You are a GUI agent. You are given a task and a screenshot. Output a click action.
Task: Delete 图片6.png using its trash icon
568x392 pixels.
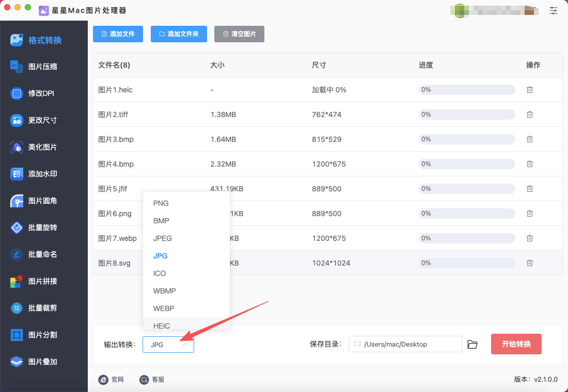pos(530,214)
